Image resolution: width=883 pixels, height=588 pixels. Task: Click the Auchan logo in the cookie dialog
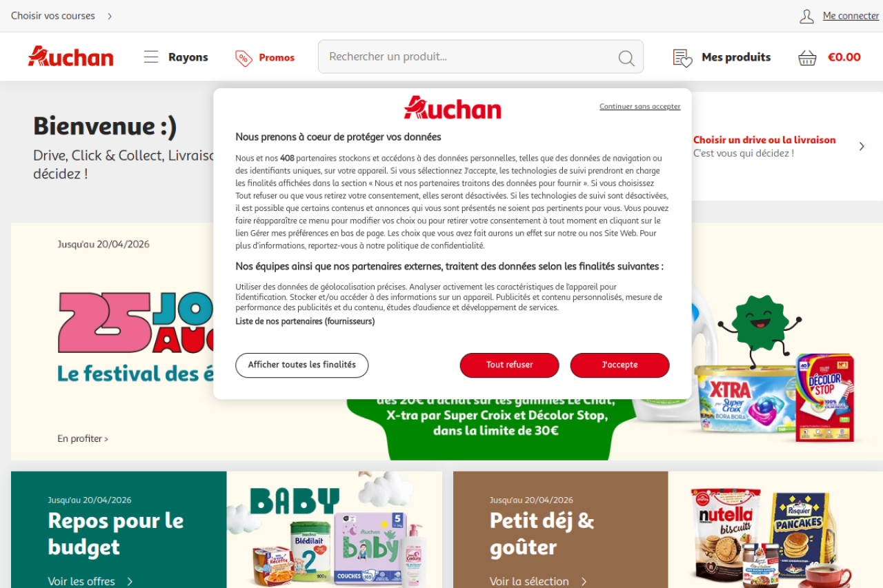pyautogui.click(x=453, y=108)
